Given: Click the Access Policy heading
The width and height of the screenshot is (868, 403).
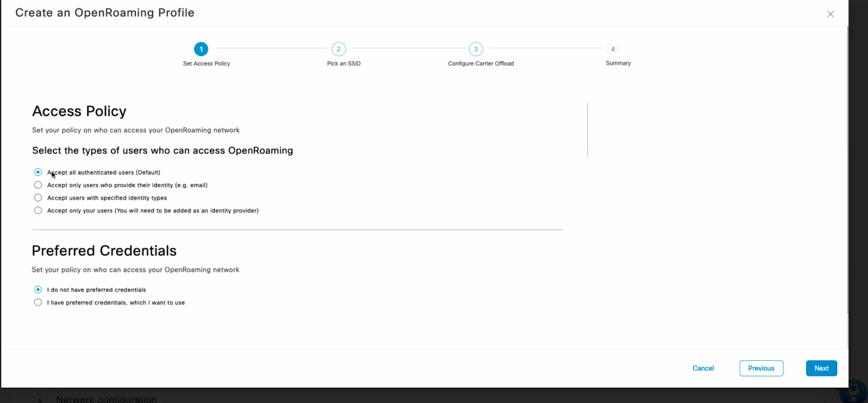Looking at the screenshot, I should tap(79, 111).
